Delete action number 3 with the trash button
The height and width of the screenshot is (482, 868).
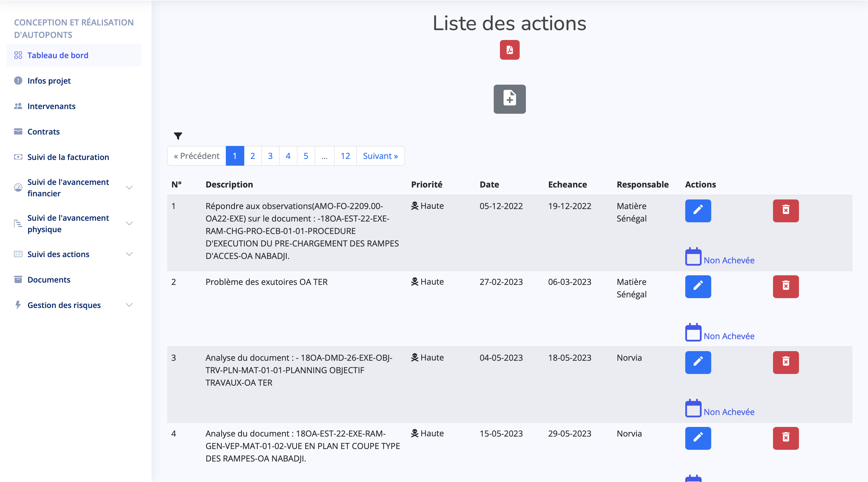point(786,362)
